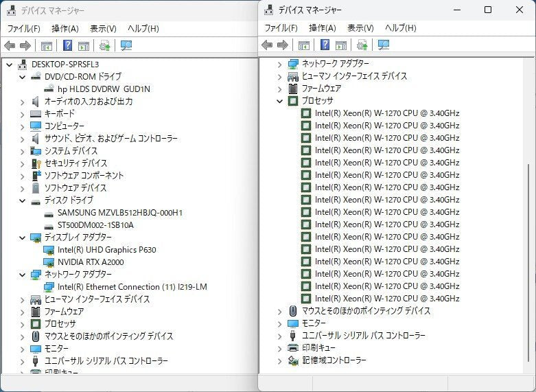Click the right window vertical scrollbar
This screenshot has width=536, height=392.
point(528,263)
